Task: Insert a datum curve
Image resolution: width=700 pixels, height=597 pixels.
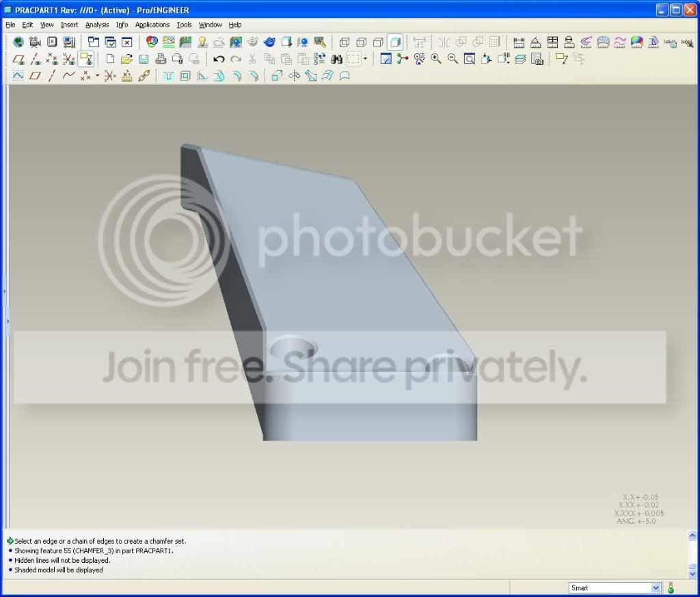Action: pos(69,76)
